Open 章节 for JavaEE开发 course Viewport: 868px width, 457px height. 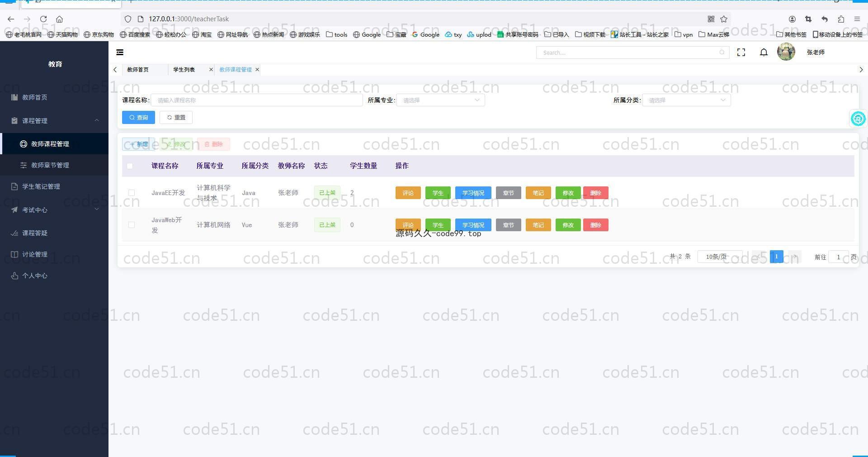pos(508,193)
